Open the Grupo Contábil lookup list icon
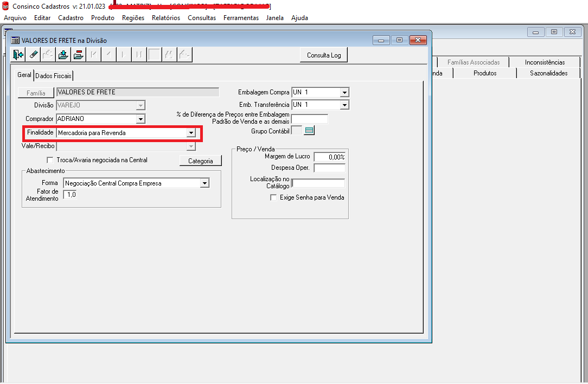The image size is (588, 384). coord(309,131)
